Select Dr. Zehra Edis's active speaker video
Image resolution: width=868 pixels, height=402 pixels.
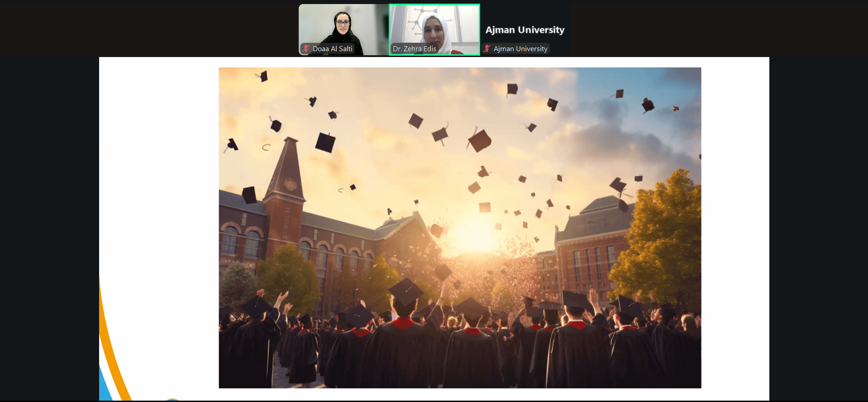pos(434,26)
